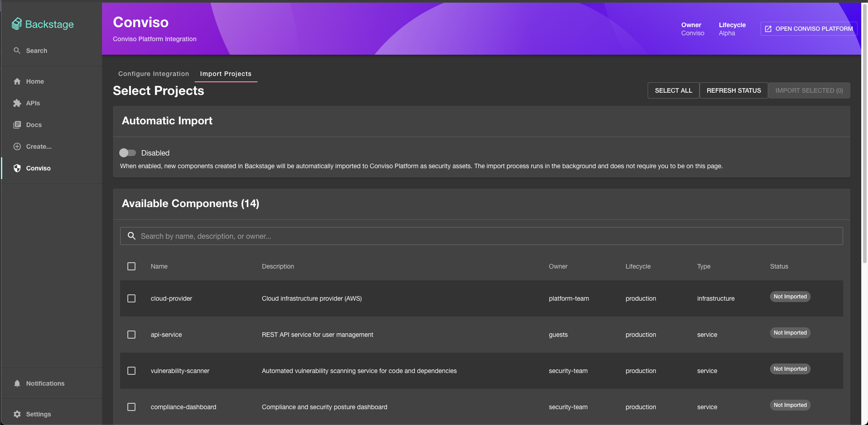
Task: Open Home in the sidebar
Action: [51, 81]
